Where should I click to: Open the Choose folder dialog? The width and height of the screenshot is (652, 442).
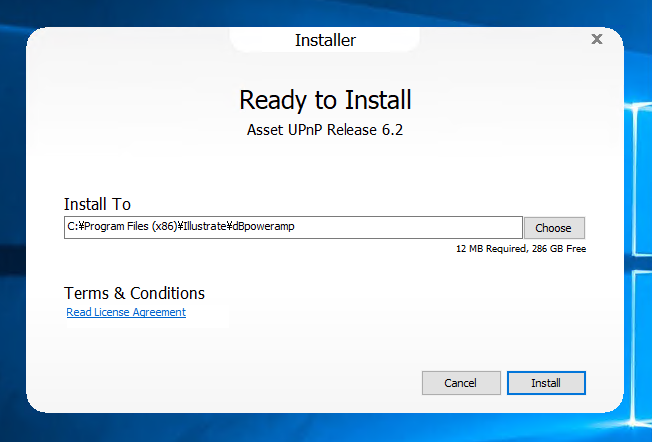[x=554, y=228]
